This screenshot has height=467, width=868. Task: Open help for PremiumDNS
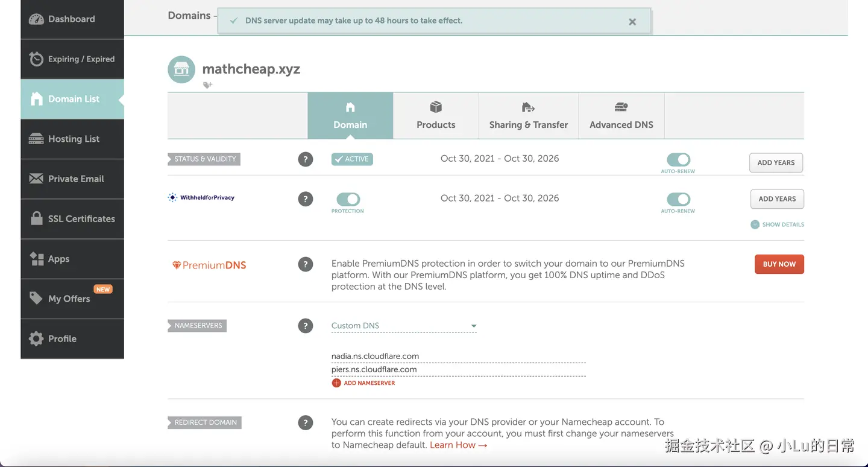[306, 264]
